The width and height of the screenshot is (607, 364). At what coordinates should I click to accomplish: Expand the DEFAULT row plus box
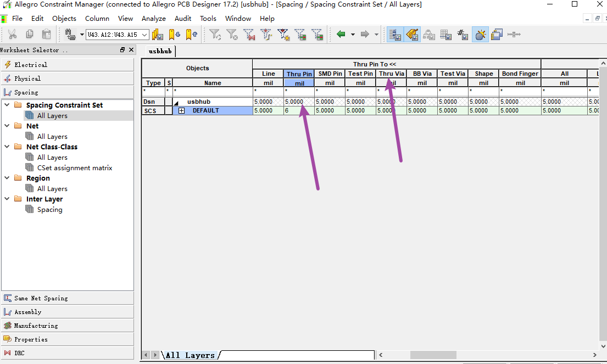pyautogui.click(x=182, y=111)
